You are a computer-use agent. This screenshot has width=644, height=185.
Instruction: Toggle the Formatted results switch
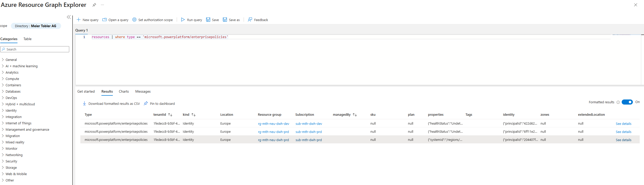pos(627,102)
